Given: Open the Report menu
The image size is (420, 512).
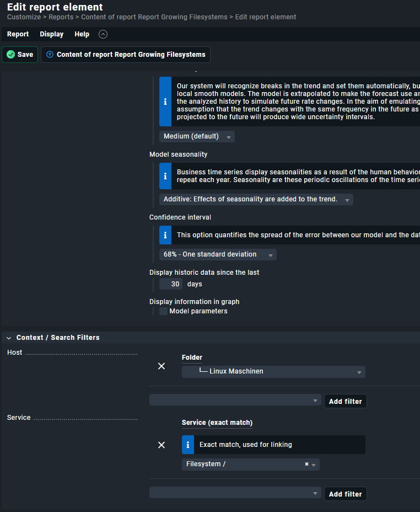Looking at the screenshot, I should 18,34.
